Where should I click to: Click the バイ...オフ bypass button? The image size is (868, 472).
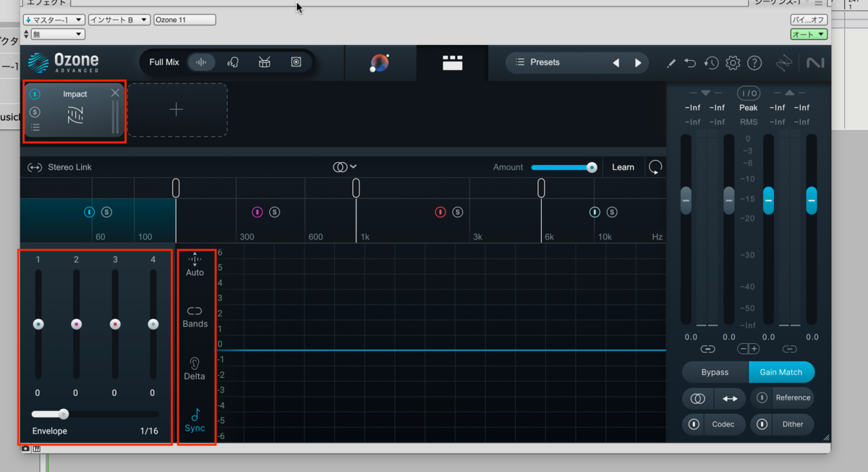click(809, 20)
